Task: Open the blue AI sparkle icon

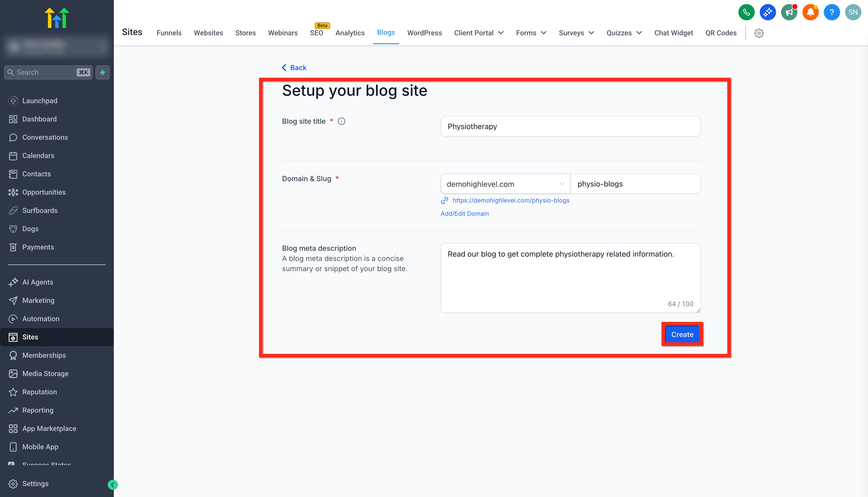Action: (x=767, y=12)
